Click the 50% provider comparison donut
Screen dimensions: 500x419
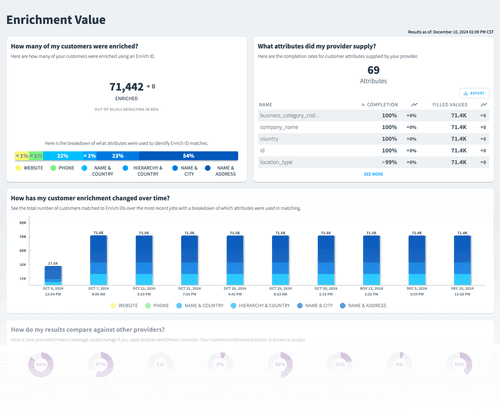[x=280, y=364]
